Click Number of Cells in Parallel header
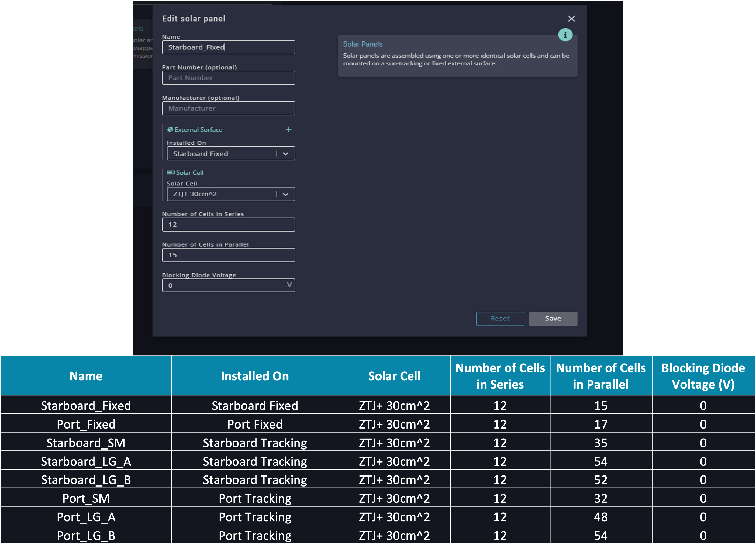Image resolution: width=756 pixels, height=552 pixels. tap(601, 376)
